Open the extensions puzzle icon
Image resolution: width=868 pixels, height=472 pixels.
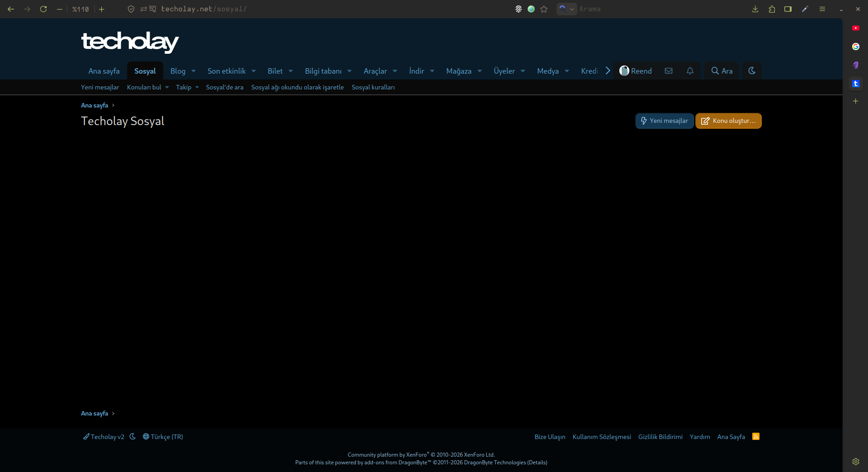tap(772, 9)
